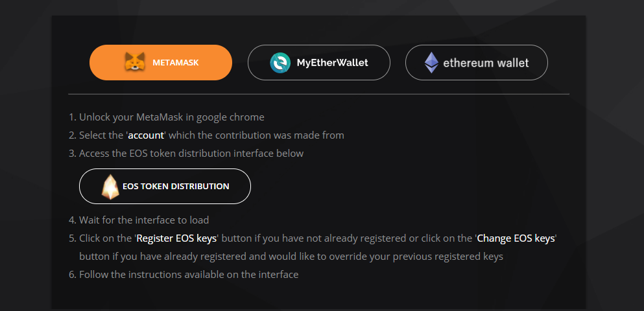Viewport: 644px width, 311px height.
Task: Click the MetaMask fox icon
Action: click(134, 63)
